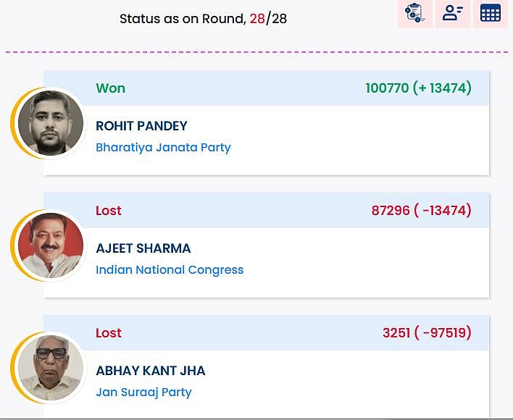
Task: Click Abhay Kant Jha's Lost status label
Action: pos(109,333)
